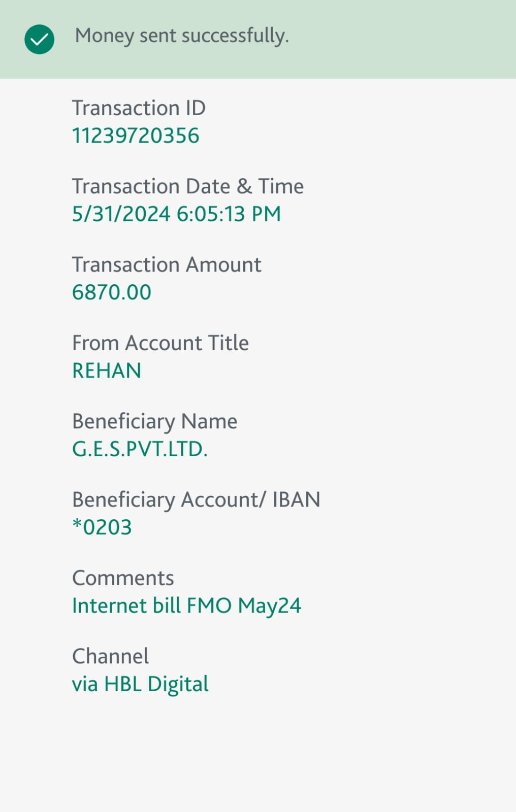
Task: Click the Transaction Date & Time label
Action: click(187, 186)
